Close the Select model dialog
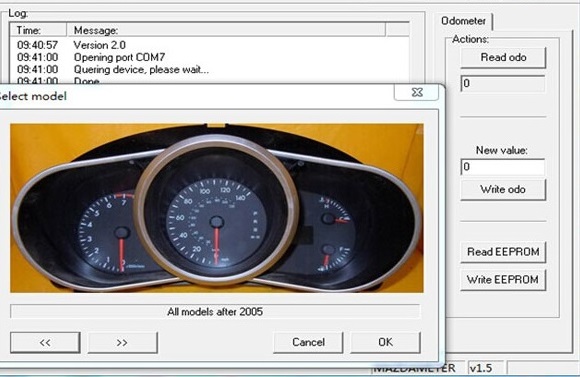 pyautogui.click(x=417, y=92)
